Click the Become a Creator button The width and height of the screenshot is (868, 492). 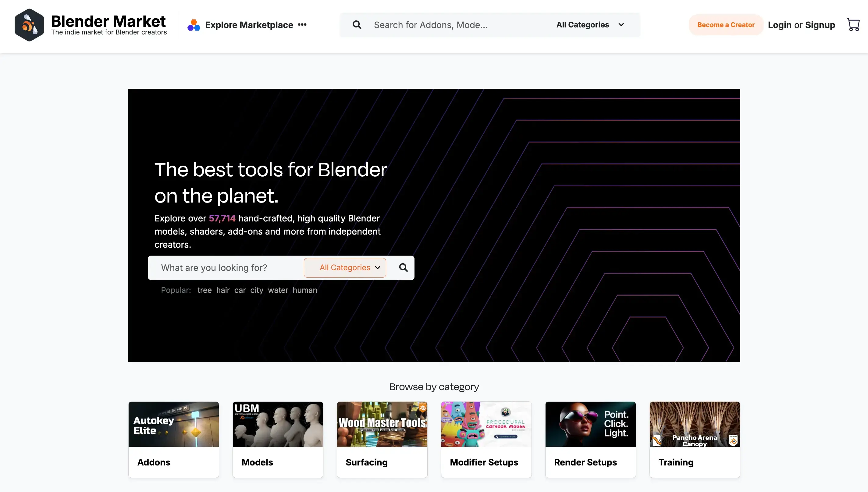pos(726,25)
